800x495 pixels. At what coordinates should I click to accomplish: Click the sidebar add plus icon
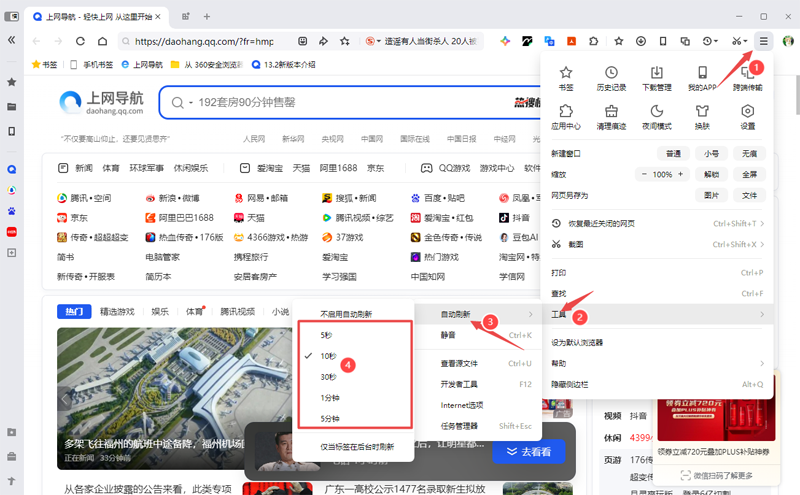(x=11, y=253)
